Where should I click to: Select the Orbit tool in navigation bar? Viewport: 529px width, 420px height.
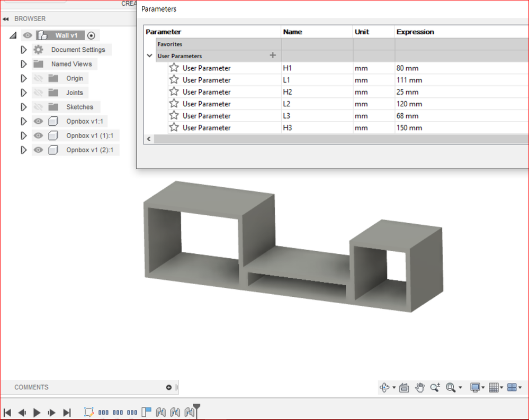pos(384,387)
